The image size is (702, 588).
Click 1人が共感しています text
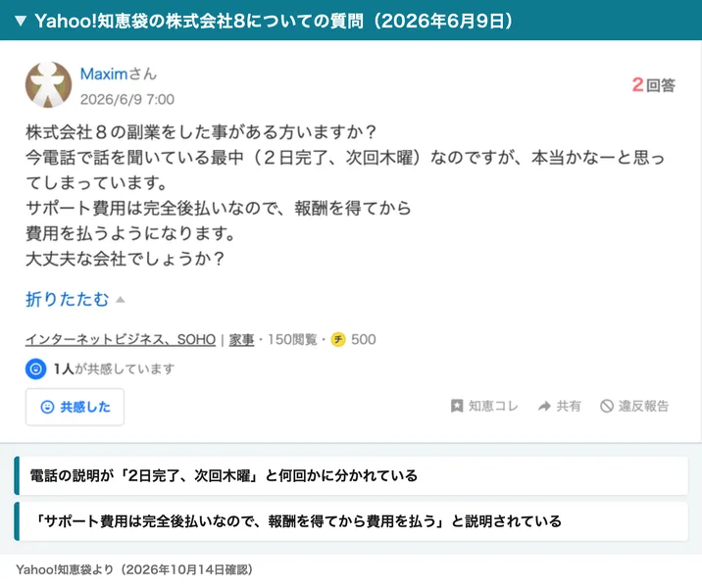114,368
